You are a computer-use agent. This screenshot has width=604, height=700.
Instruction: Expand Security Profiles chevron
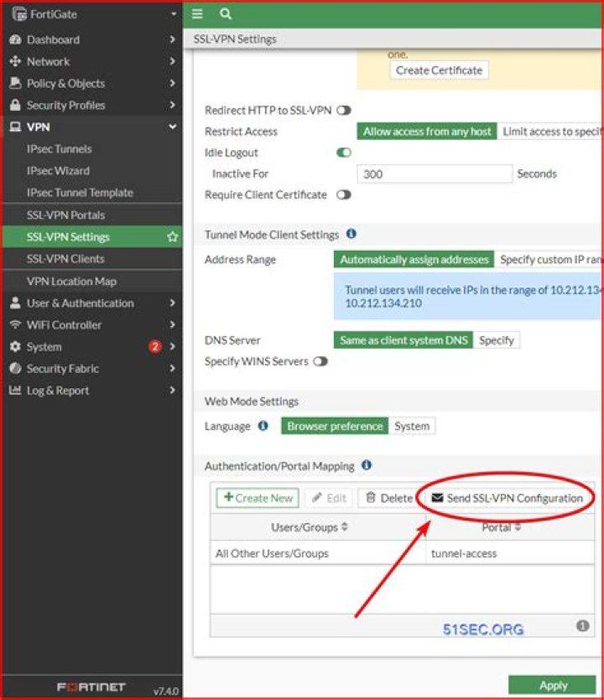tap(172, 105)
